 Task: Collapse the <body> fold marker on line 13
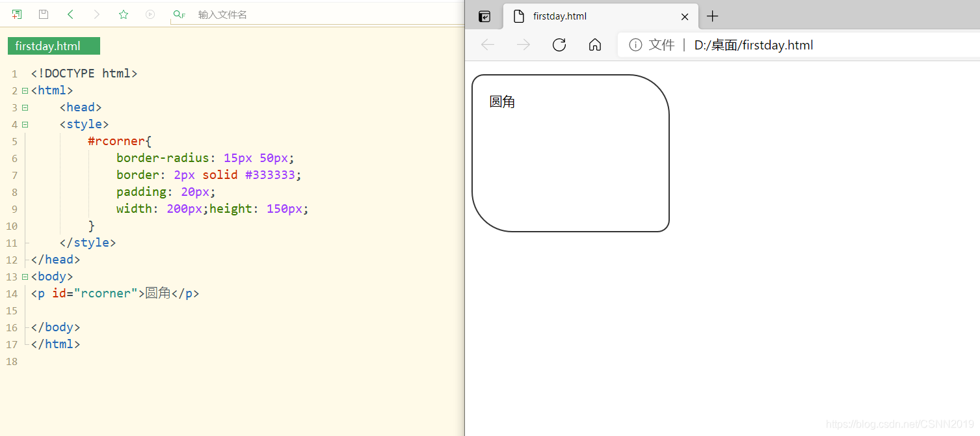pos(25,277)
